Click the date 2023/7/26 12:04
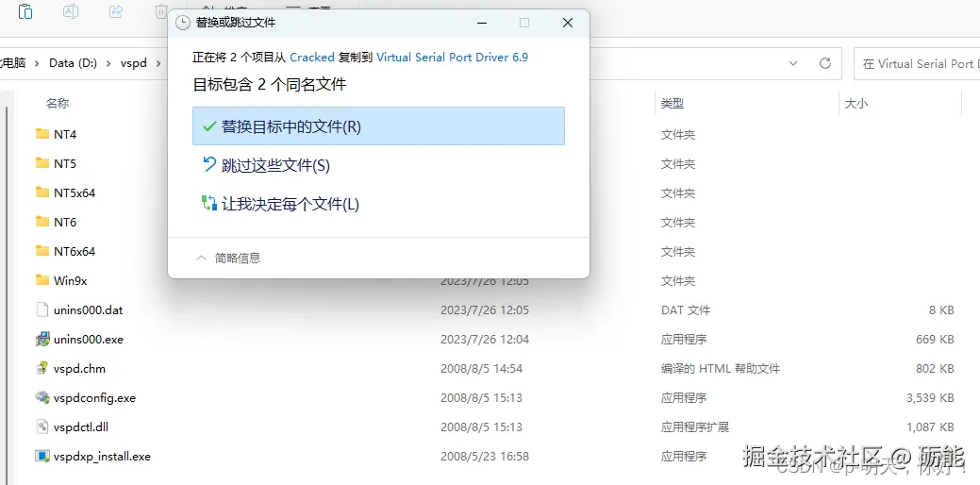The height and width of the screenshot is (485, 980). tap(485, 340)
